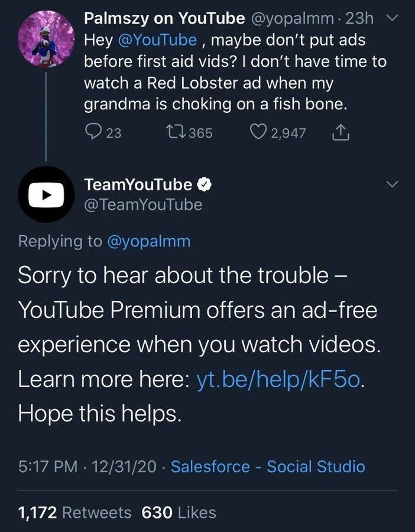Open the chevron menu on TeamYouTube's reply
This screenshot has height=532, width=415.
391,184
